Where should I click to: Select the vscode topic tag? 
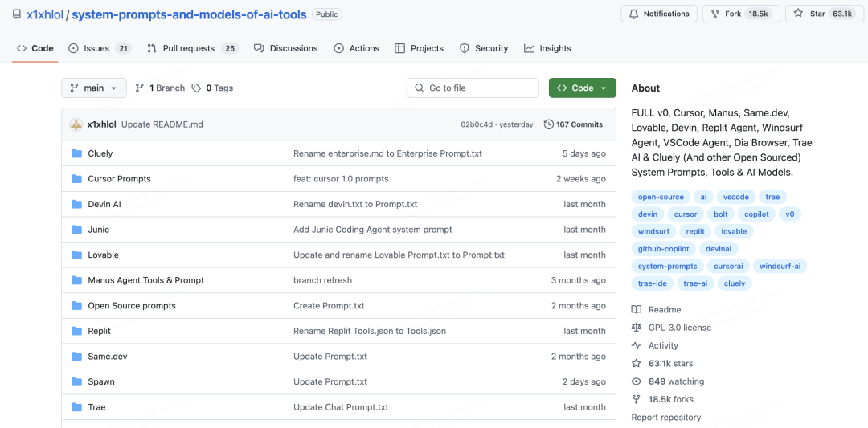point(736,197)
